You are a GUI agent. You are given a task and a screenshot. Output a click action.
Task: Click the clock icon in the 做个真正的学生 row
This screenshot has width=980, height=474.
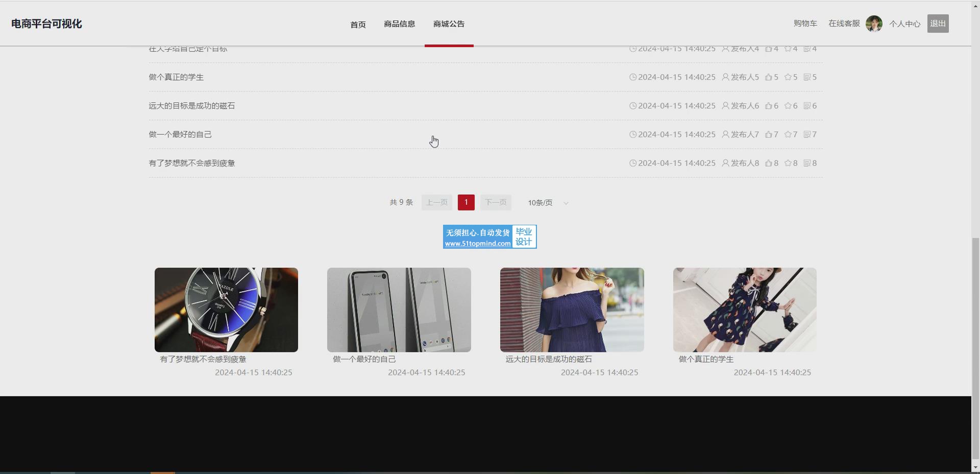click(633, 77)
